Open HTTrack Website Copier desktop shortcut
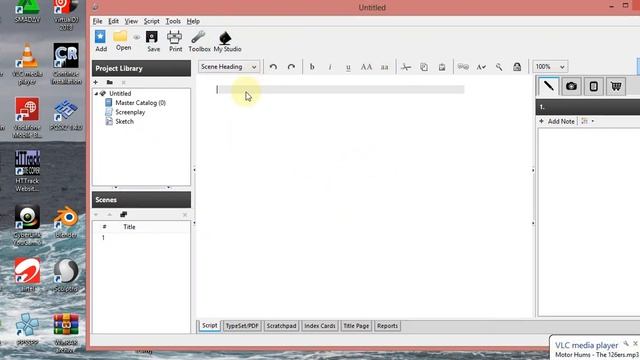The image size is (640, 360). [x=27, y=171]
